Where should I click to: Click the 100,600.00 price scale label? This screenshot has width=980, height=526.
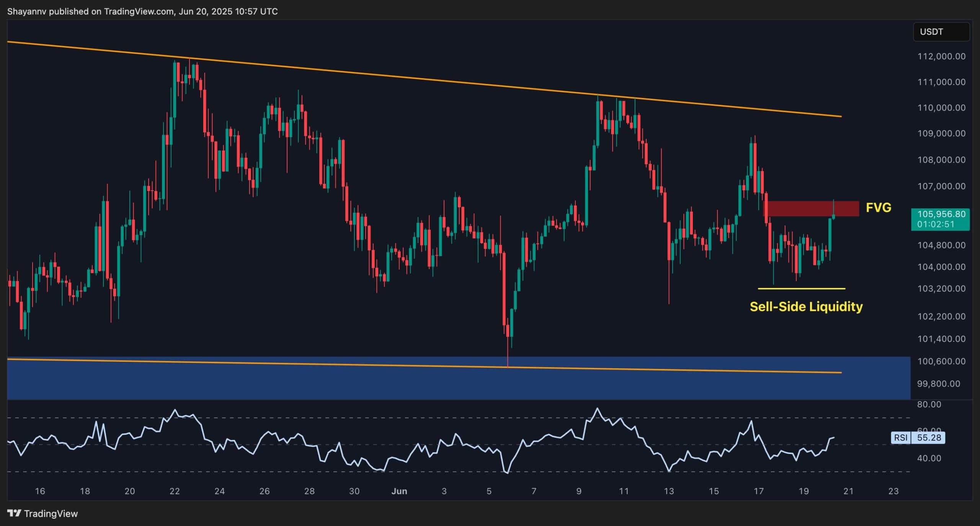[x=941, y=361]
